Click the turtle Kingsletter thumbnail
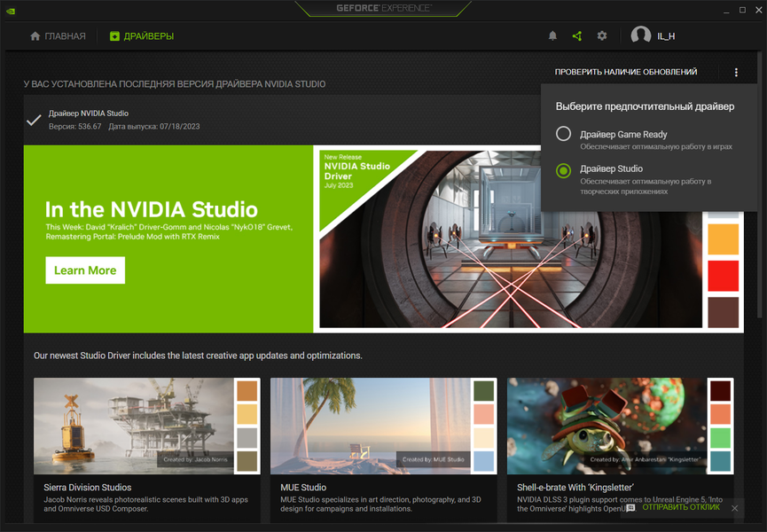Screen dimensions: 767x532 click(607, 426)
